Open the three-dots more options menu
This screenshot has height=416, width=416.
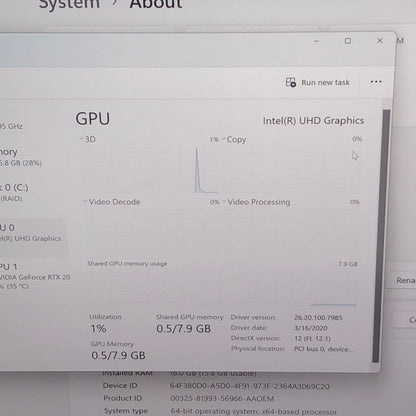(x=376, y=82)
